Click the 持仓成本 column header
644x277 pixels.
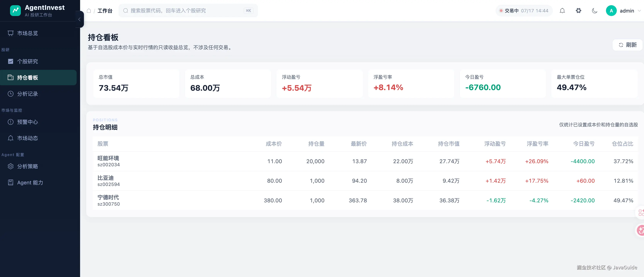coord(402,144)
